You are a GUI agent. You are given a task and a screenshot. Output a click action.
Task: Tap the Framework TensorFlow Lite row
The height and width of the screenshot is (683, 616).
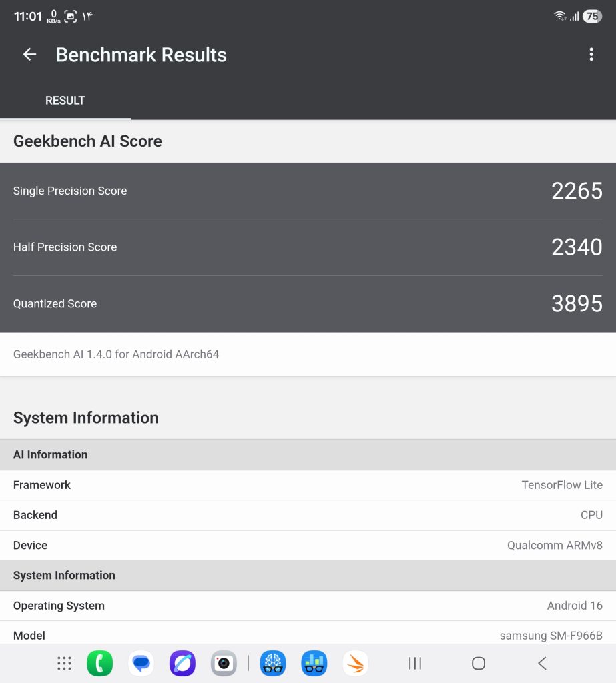click(x=308, y=485)
